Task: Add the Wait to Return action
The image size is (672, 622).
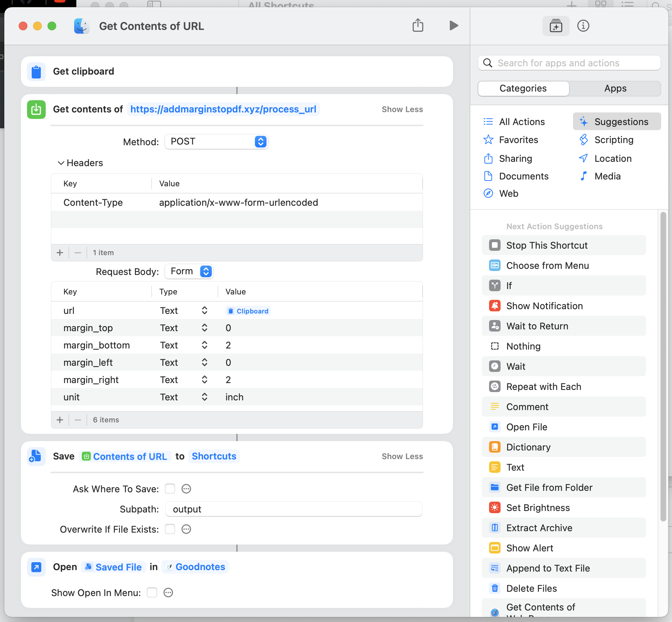Action: point(564,326)
